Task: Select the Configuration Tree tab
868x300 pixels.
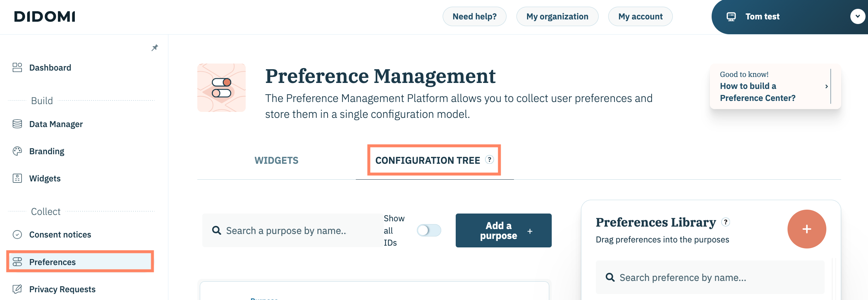Action: pos(427,161)
